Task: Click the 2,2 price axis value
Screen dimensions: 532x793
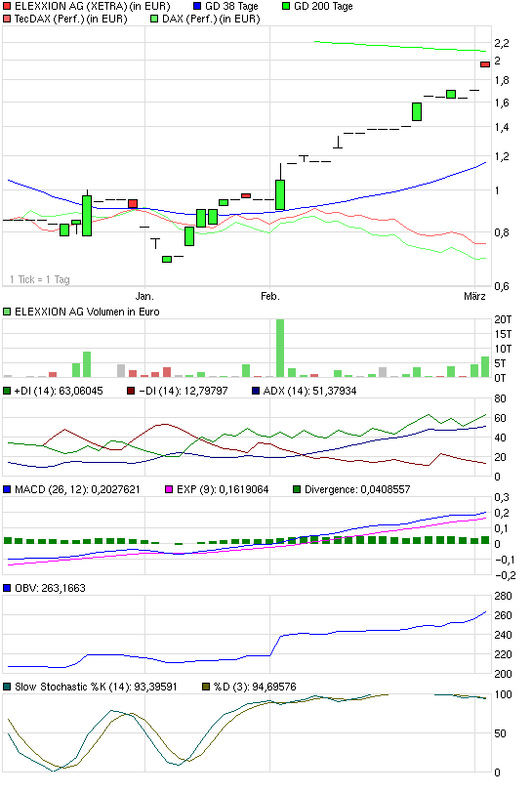Action: tap(502, 44)
